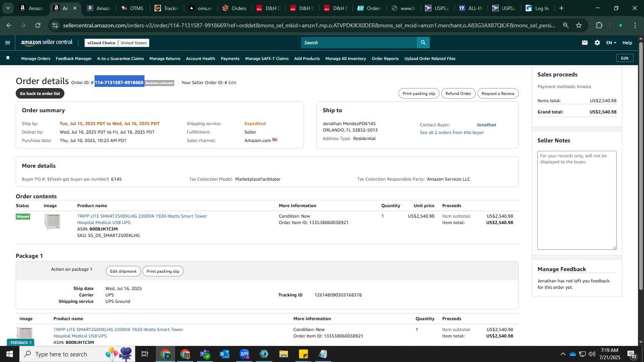Image resolution: width=644 pixels, height=362 pixels.
Task: Click the page vertical scrollbar
Action: pyautogui.click(x=641, y=166)
